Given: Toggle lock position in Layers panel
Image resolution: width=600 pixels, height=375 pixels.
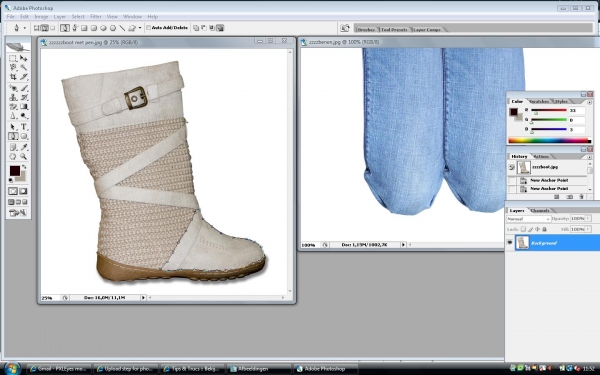Looking at the screenshot, I should point(537,230).
